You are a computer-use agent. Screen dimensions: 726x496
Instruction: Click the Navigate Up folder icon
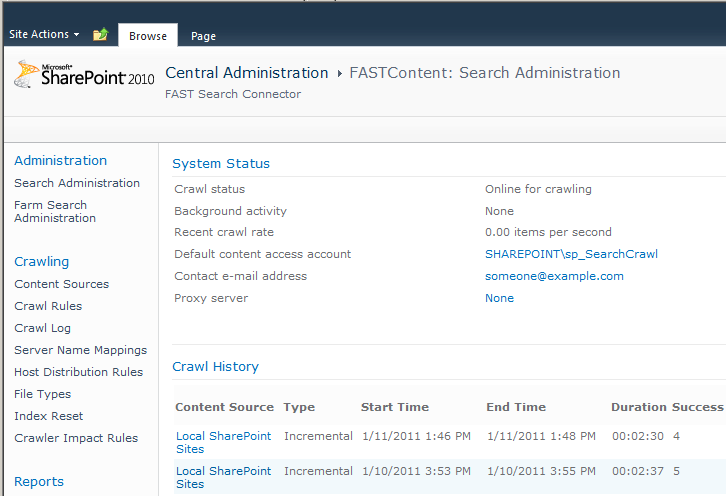coord(100,35)
